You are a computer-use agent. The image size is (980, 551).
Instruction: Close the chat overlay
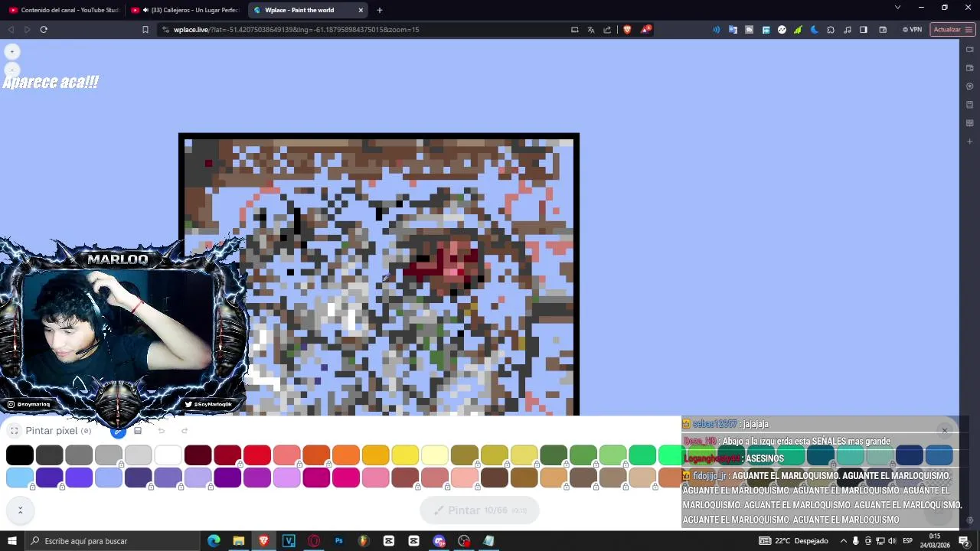945,431
